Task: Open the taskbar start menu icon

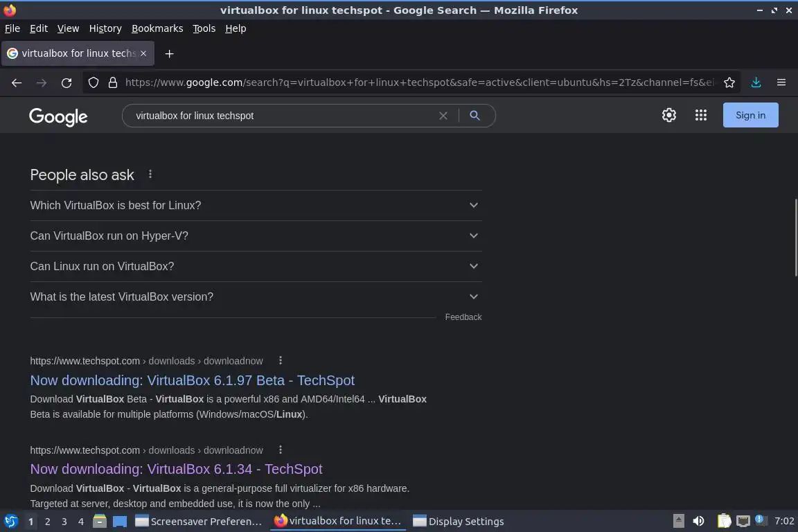Action: pos(10,522)
